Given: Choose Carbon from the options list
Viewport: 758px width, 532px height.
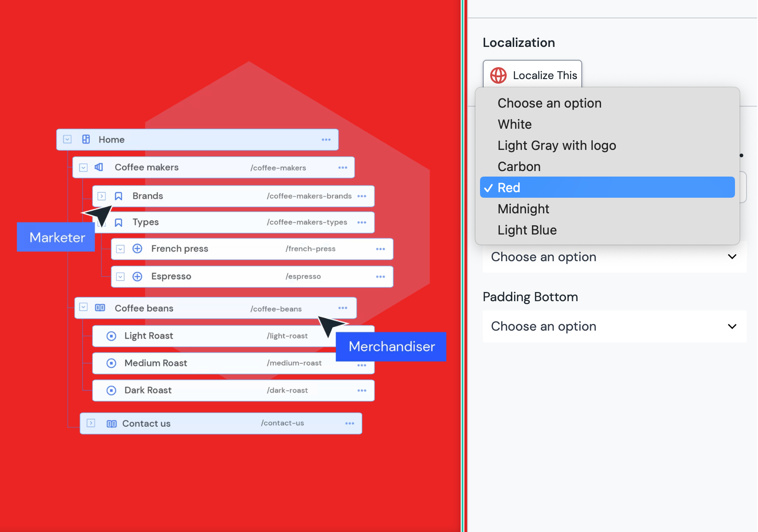Looking at the screenshot, I should point(519,166).
